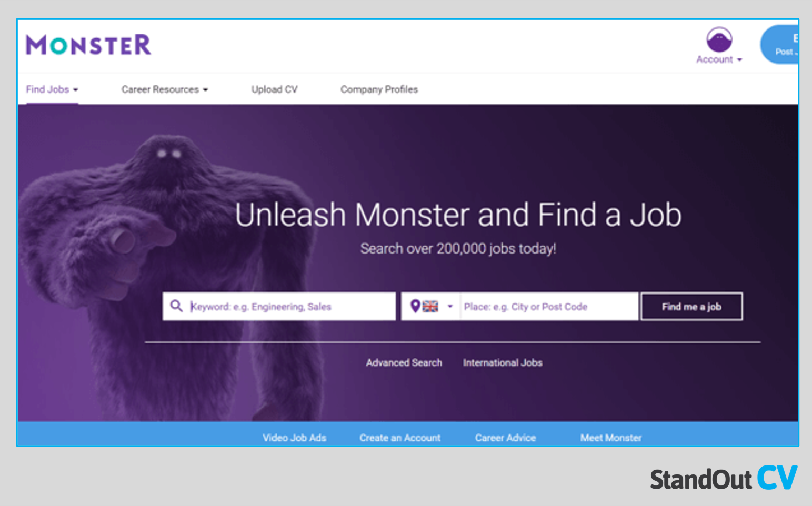The image size is (812, 506).
Task: Open the purple Account avatar icon
Action: point(719,40)
